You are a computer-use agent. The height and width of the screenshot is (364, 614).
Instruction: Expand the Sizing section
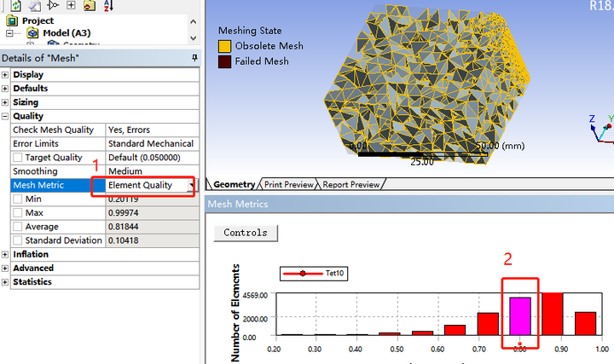click(x=5, y=102)
